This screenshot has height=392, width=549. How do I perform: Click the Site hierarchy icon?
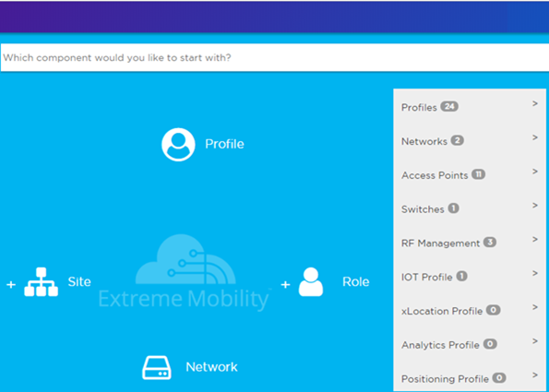coord(41,281)
